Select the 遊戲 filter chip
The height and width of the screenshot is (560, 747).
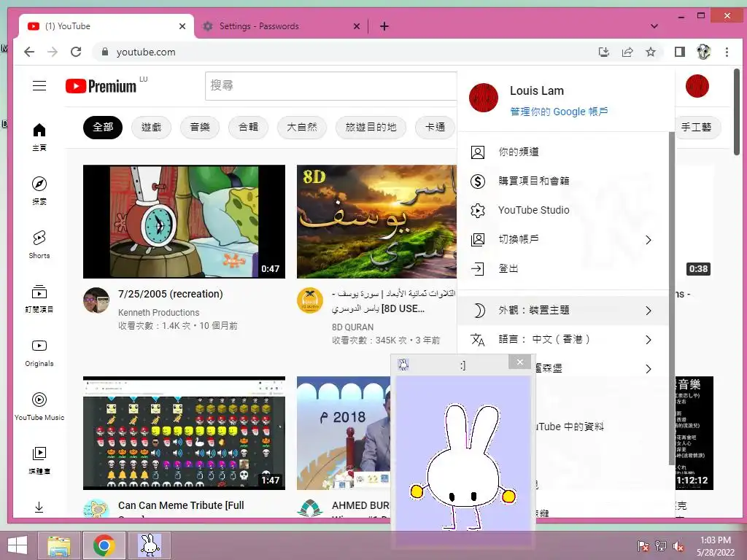(151, 127)
